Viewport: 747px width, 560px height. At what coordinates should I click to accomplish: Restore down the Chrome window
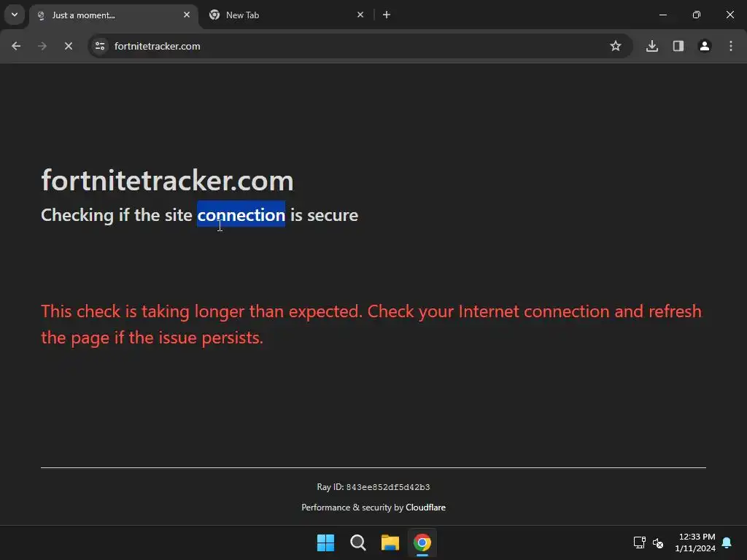[x=697, y=15]
